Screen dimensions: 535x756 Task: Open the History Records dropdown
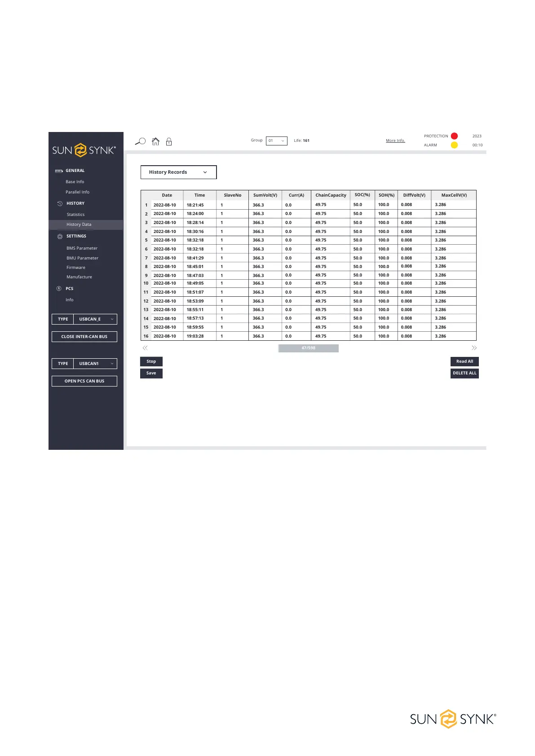[178, 172]
